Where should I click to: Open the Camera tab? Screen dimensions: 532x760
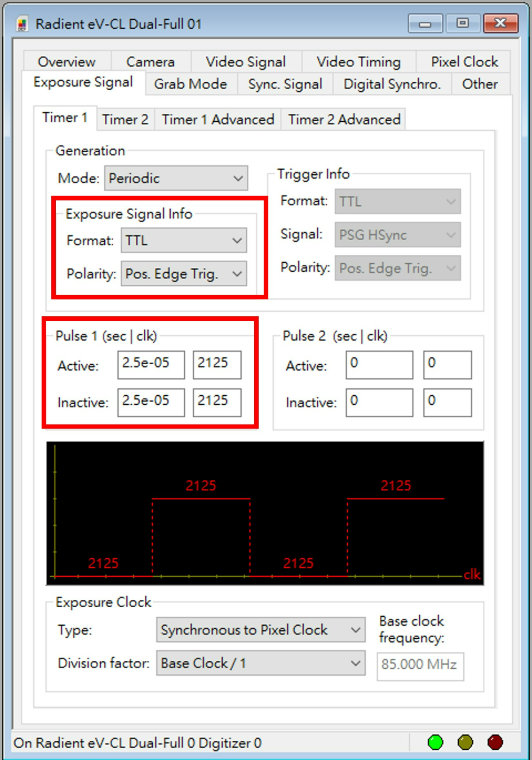(150, 61)
